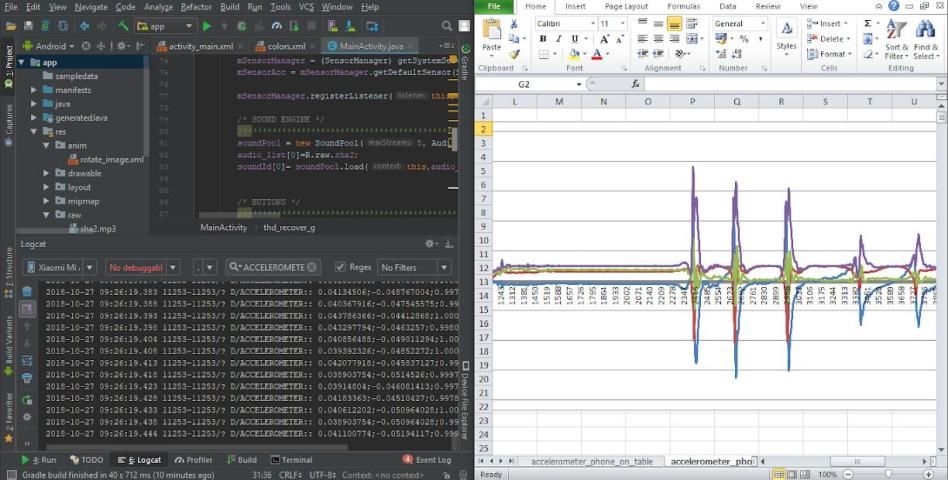Open the Refactor menu
The height and width of the screenshot is (480, 948).
coord(196,7)
